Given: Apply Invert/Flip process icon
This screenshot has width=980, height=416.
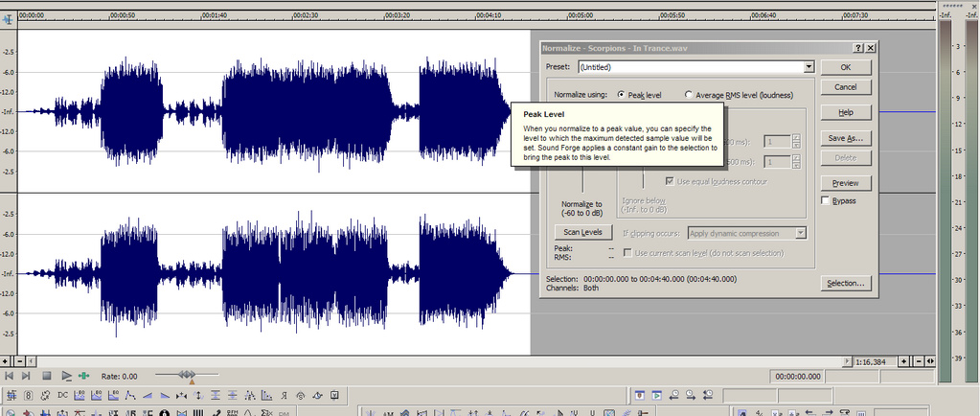Looking at the screenshot, I should click(198, 395).
